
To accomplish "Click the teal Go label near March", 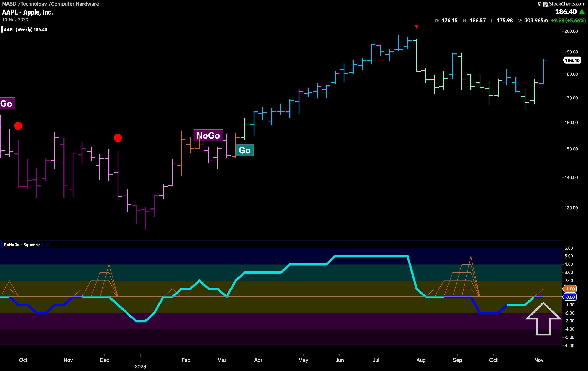I will tap(245, 150).
